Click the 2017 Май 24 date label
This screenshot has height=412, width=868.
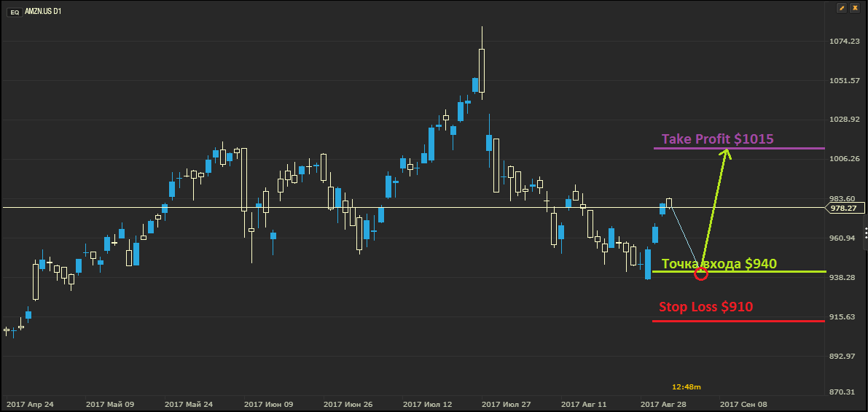(x=189, y=404)
